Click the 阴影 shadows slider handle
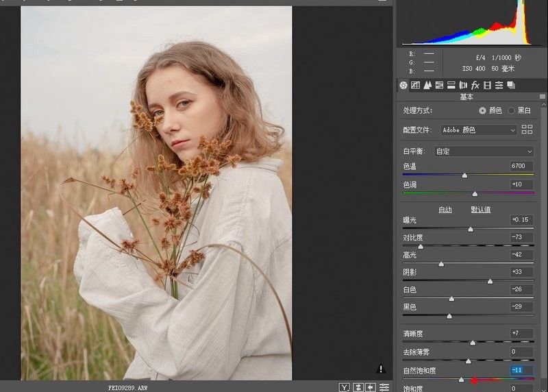 point(490,281)
